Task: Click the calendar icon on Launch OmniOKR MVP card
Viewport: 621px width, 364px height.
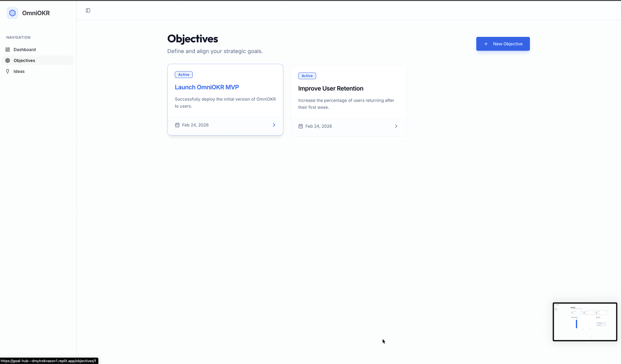Action: point(177,125)
